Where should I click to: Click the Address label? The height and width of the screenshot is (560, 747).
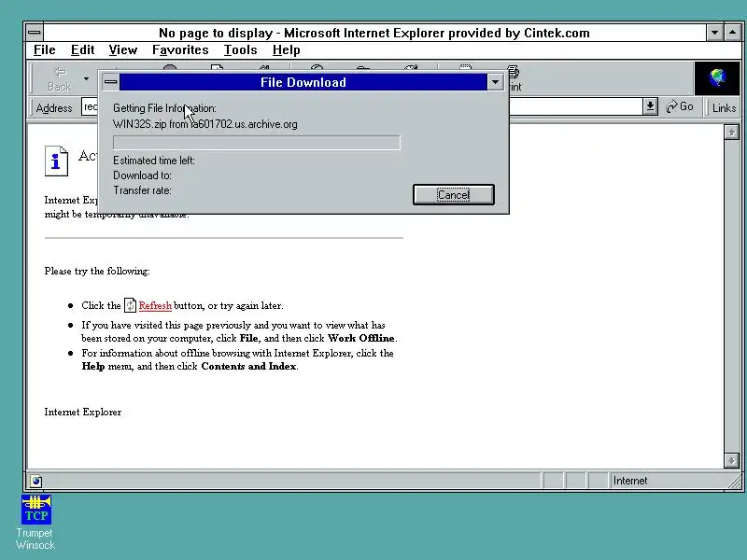(x=54, y=108)
